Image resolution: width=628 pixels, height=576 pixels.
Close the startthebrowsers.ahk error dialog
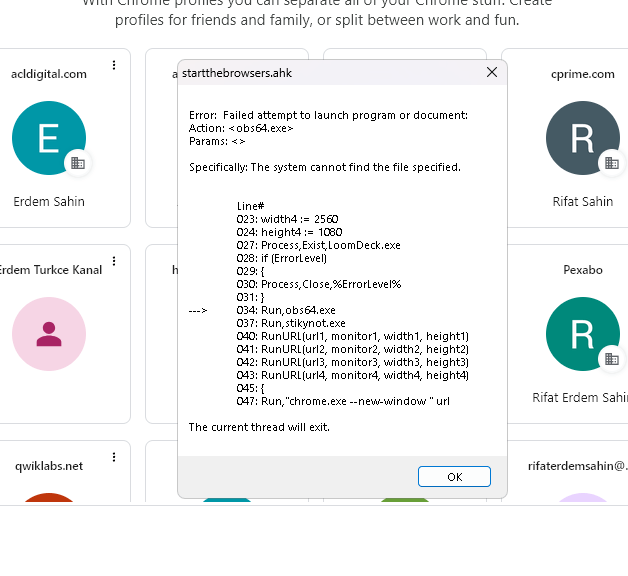(x=492, y=73)
